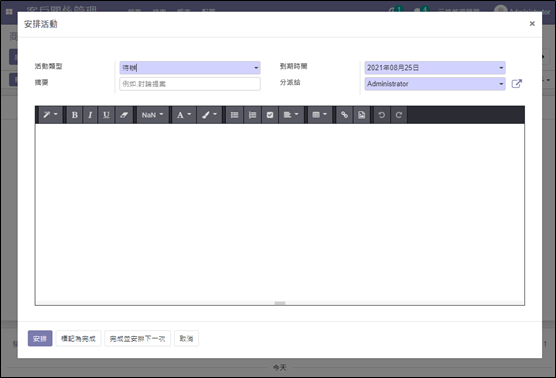Insert a link with chain icon
Viewport: 556px width, 378px height.
point(344,115)
